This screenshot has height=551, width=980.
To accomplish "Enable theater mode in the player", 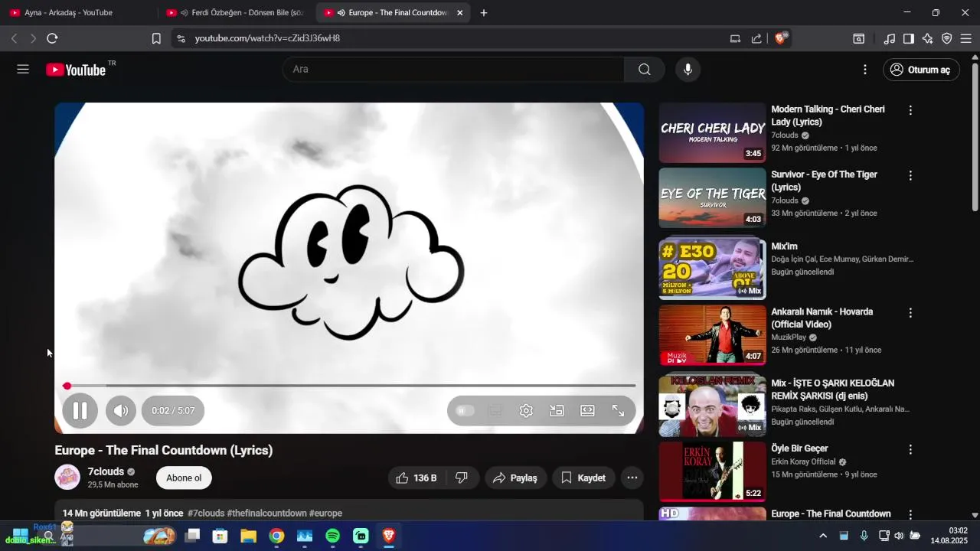I will [587, 411].
